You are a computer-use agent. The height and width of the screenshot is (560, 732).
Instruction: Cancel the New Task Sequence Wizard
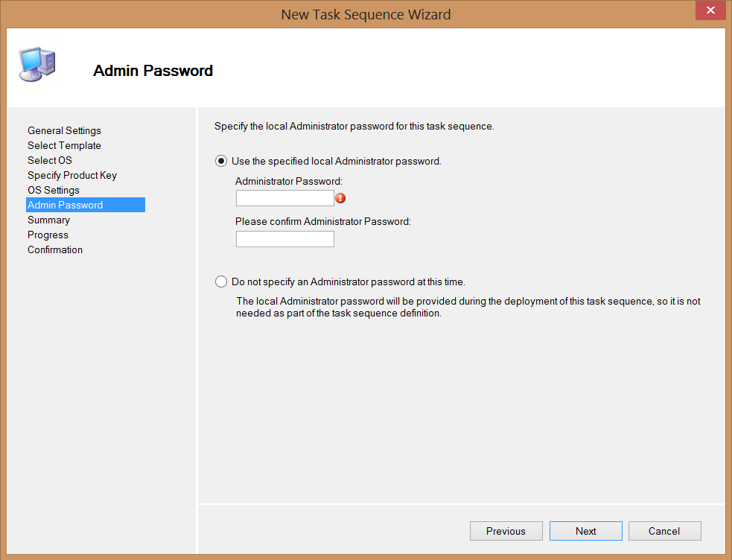click(664, 531)
